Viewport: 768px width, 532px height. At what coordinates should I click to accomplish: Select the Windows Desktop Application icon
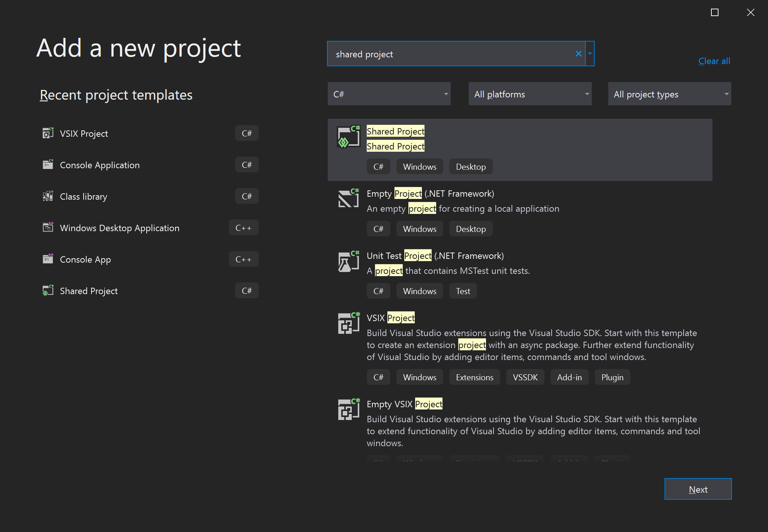click(48, 227)
